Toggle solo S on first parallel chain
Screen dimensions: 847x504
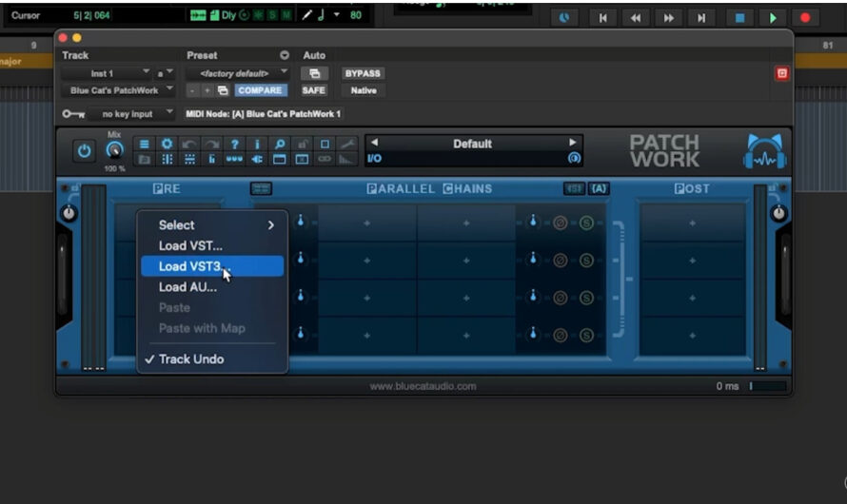point(586,223)
